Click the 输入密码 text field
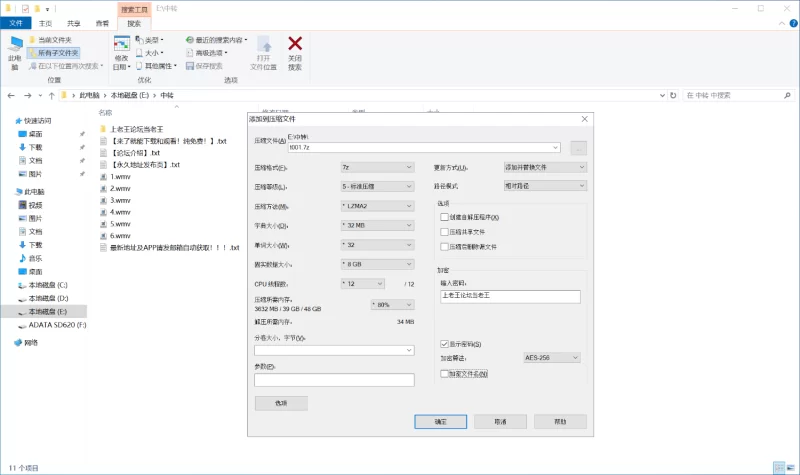800x475 pixels. pos(510,296)
